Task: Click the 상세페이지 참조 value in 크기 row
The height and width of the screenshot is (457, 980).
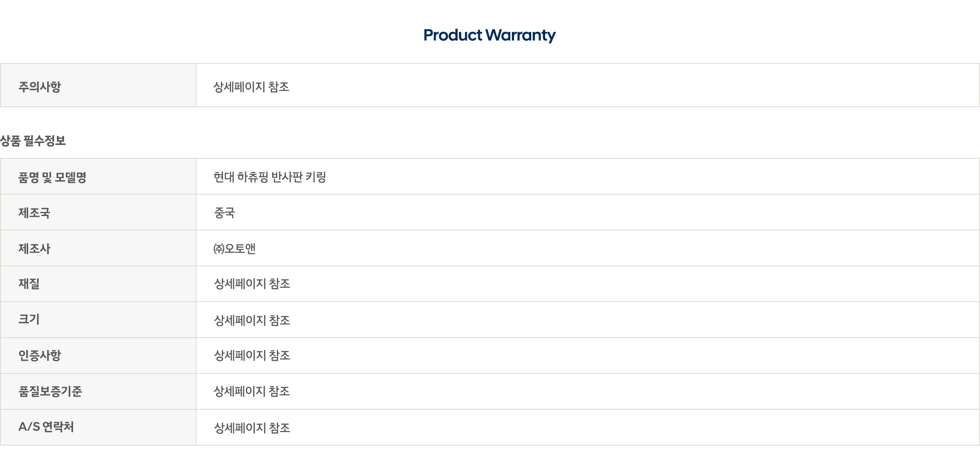Action: [x=252, y=320]
